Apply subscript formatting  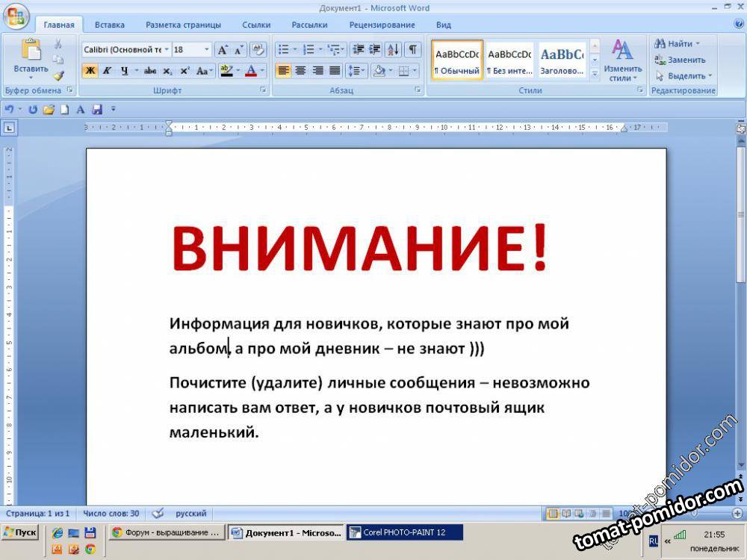point(167,71)
